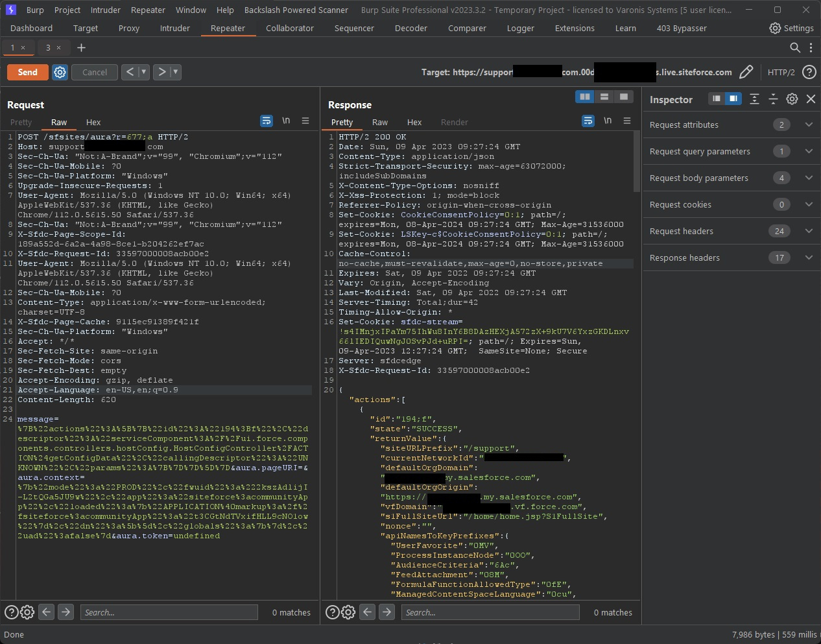Viewport: 821px width, 644px height.
Task: Switch to the Proxy tab
Action: [x=129, y=28]
